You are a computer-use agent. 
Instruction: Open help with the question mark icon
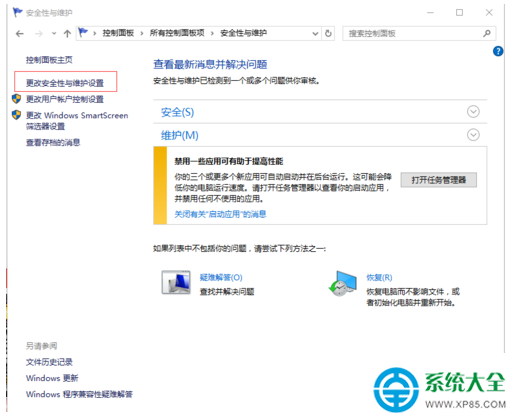coord(498,51)
